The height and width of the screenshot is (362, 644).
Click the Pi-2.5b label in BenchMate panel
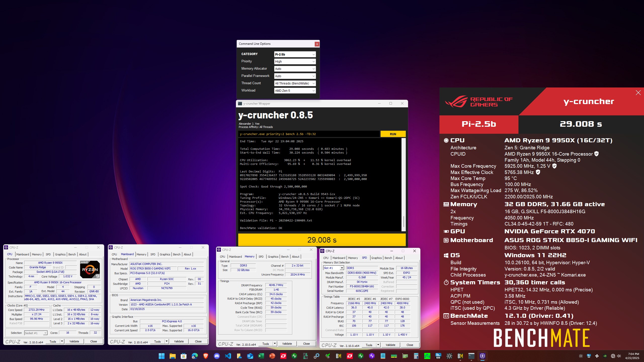click(479, 124)
